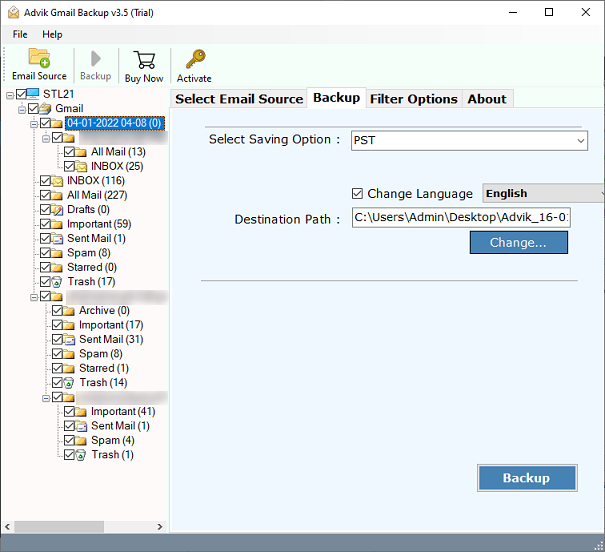Click the All Mail (13) folder icon

(x=81, y=152)
